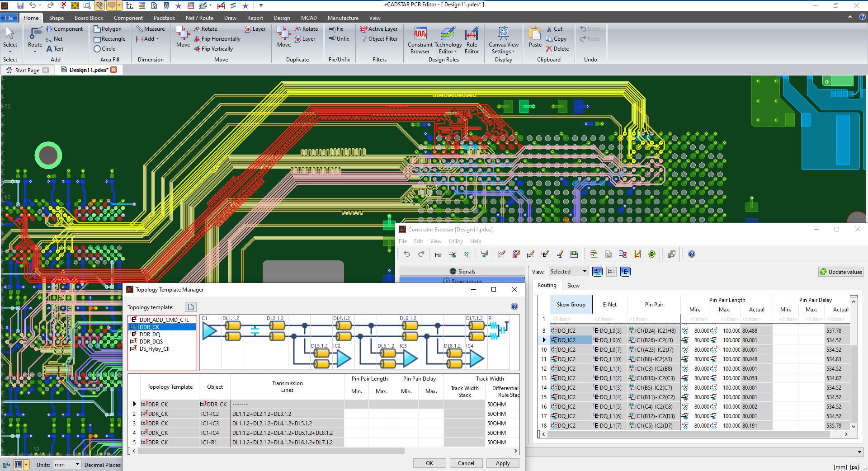Click the Update values refresh icon

pos(823,272)
